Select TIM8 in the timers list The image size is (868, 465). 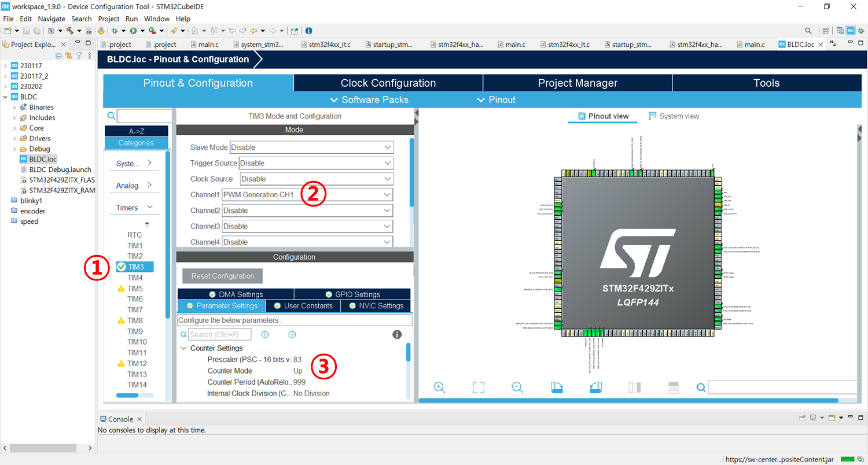(x=135, y=320)
